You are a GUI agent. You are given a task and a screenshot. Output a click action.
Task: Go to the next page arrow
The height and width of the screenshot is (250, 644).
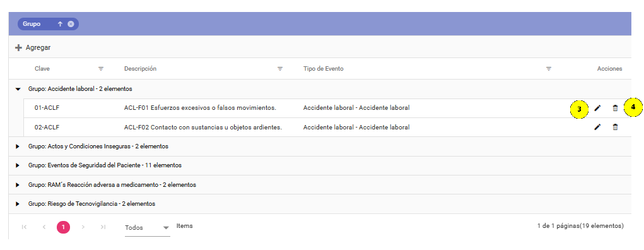83,227
